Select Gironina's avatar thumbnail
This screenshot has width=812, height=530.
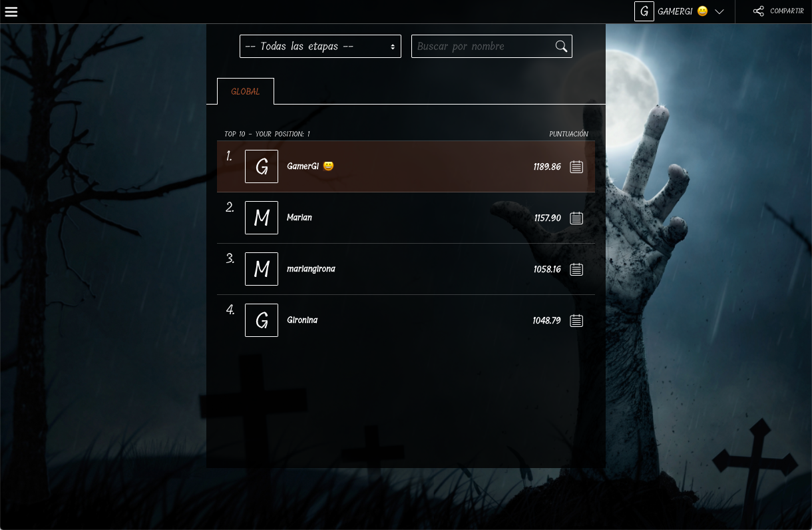coord(262,320)
